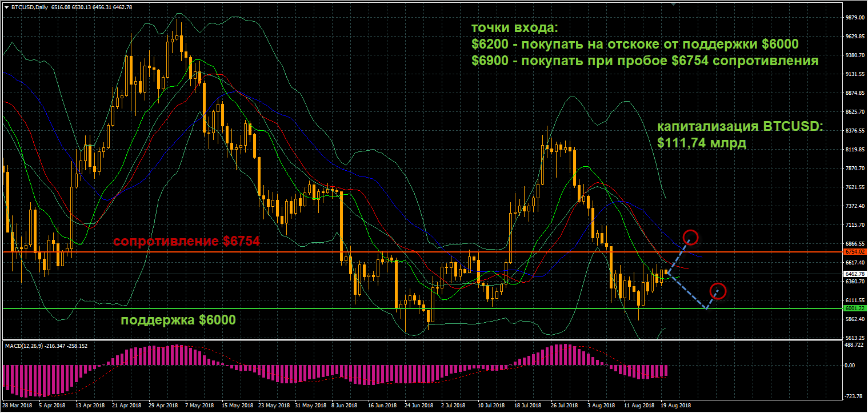Click the orange 6754.02 price tag
The image size is (868, 413).
click(855, 251)
